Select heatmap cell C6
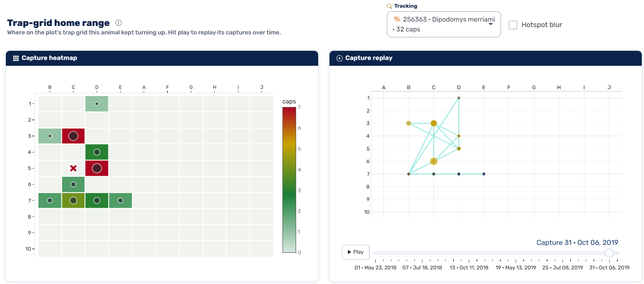This screenshot has width=644, height=284. pos(73,184)
